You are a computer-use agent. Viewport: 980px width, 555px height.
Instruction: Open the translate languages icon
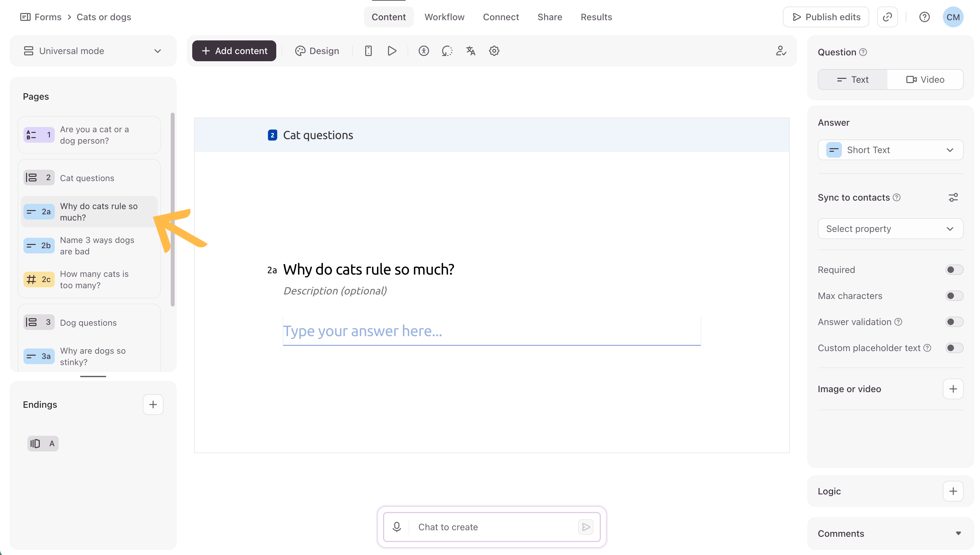point(470,51)
